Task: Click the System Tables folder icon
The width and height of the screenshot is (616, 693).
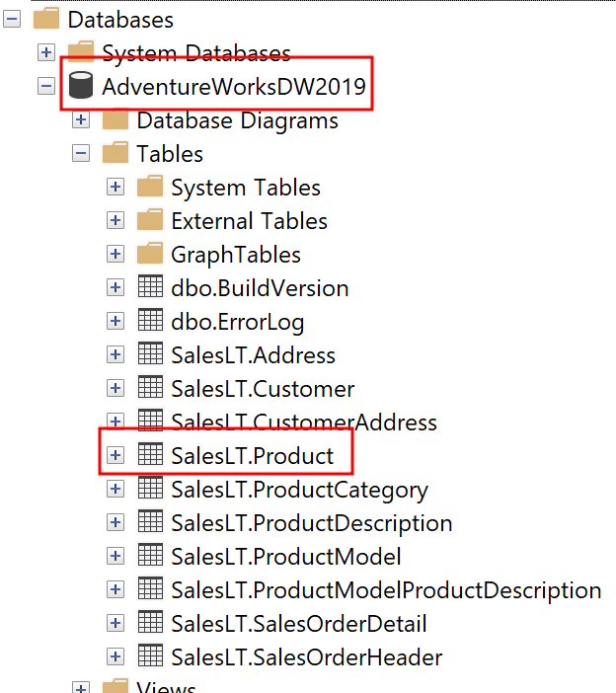Action: pos(150,187)
